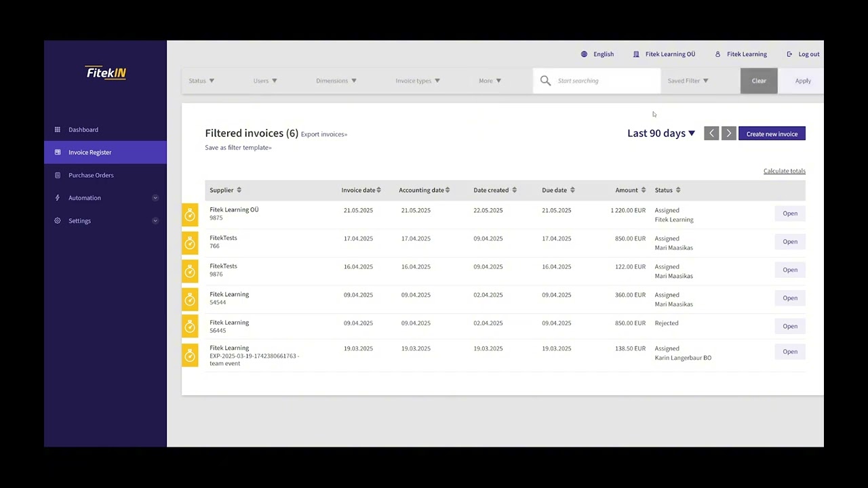Image resolution: width=868 pixels, height=488 pixels.
Task: Click the user profile icon
Action: pos(717,54)
